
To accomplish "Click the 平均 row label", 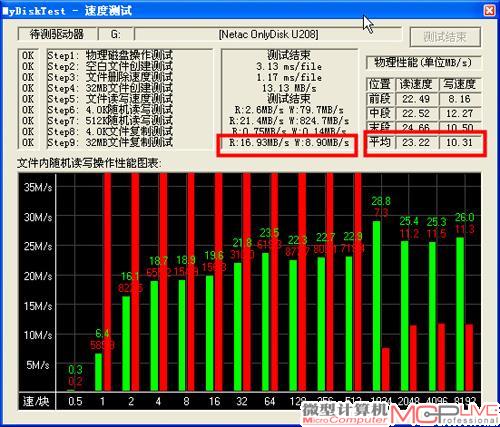I will 380,143.
